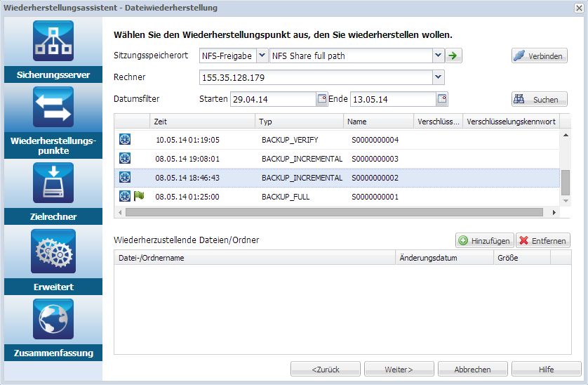Open the Zusammenfassung globe icon
This screenshot has height=385, width=588.
[53, 319]
